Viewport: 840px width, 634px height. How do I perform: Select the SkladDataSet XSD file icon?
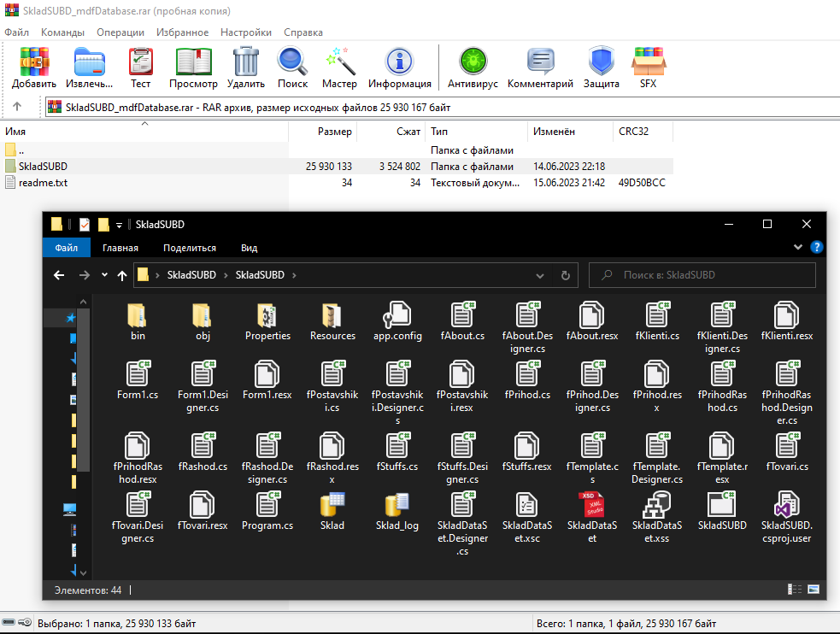(591, 510)
